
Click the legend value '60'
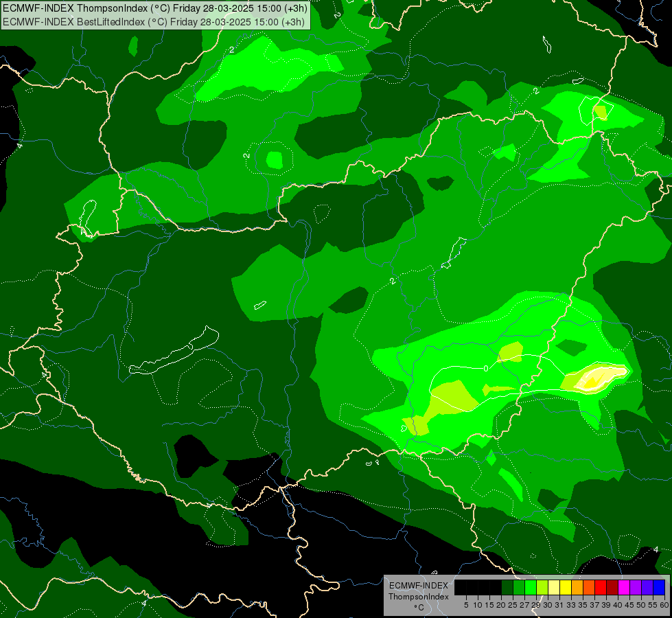[x=664, y=605]
